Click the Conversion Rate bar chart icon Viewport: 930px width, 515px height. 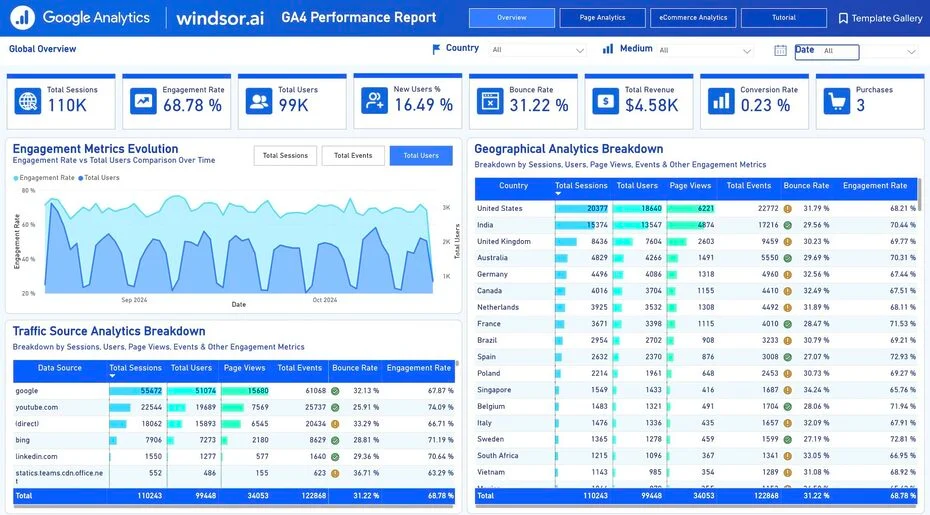click(x=721, y=101)
